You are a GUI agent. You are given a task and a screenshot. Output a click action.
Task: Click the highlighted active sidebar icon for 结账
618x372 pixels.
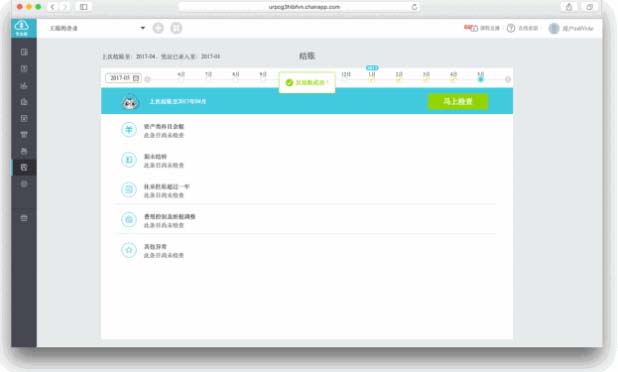[x=24, y=167]
